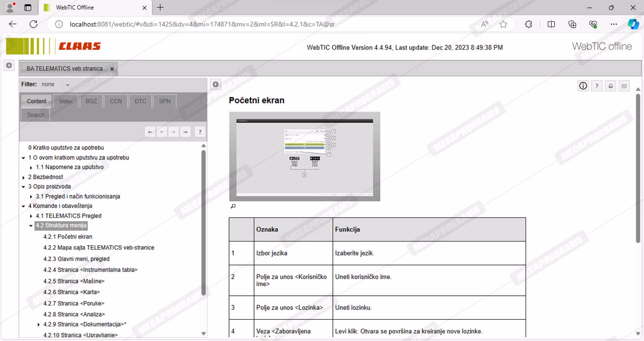
Task: Click the far-left sidebar expand arrow button
Action: 9,66
